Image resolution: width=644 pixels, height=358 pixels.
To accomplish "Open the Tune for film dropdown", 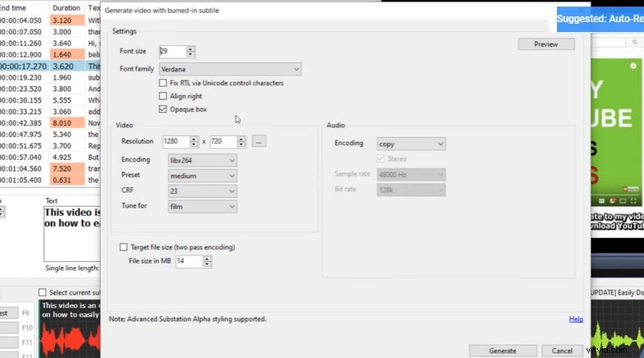I will point(202,206).
